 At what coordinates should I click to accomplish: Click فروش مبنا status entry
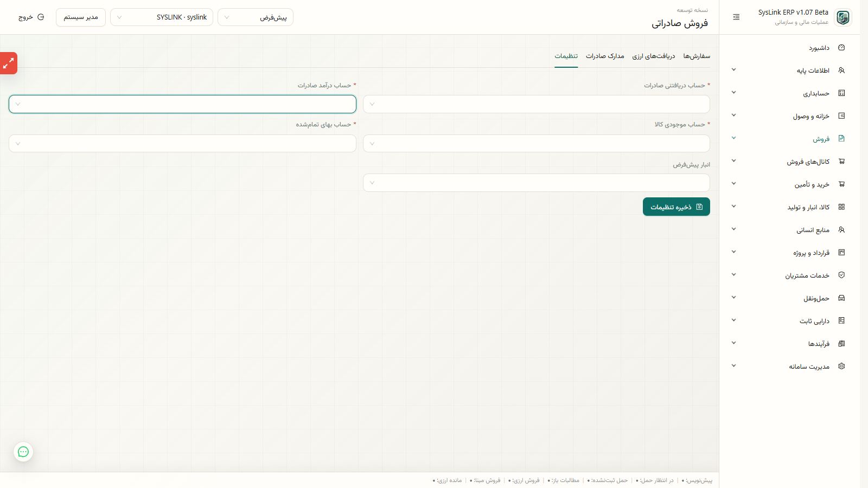click(x=485, y=480)
